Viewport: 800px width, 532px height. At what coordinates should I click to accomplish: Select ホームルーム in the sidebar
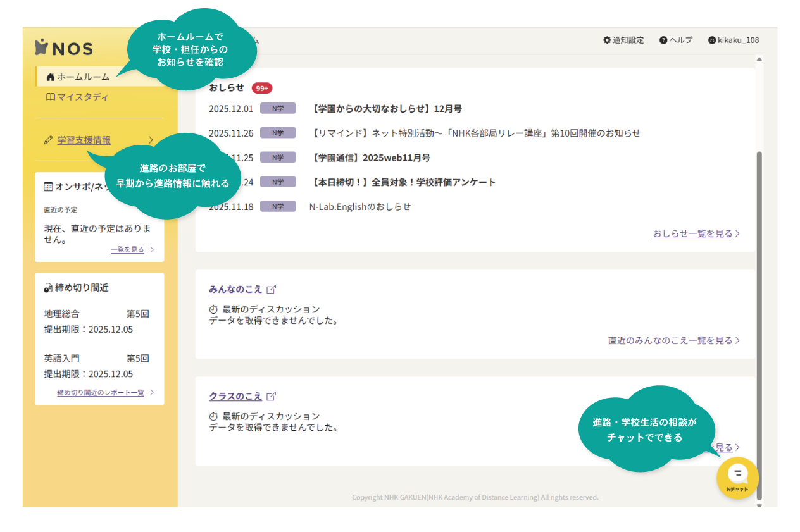[83, 77]
